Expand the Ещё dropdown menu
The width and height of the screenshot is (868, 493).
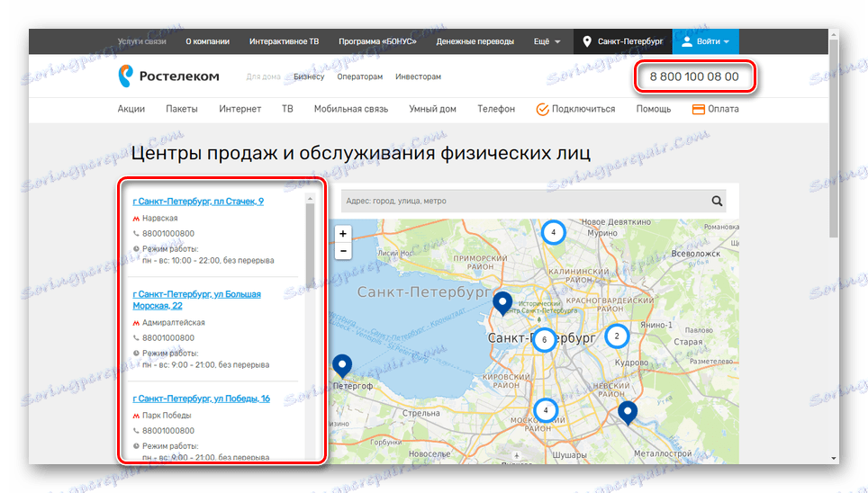tap(547, 41)
